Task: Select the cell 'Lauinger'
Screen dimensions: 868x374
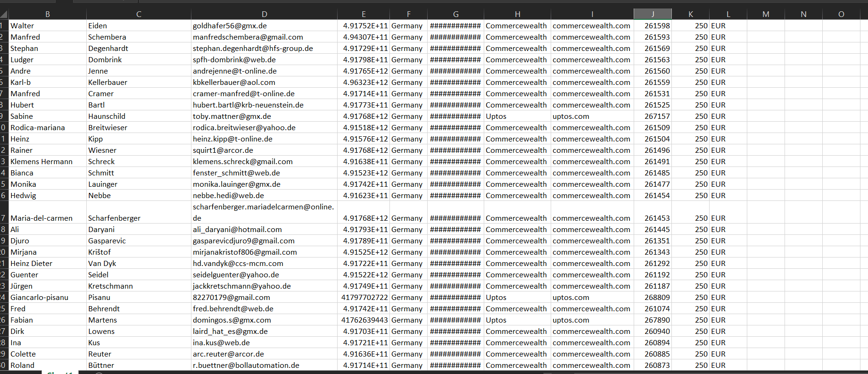Action: [139, 184]
